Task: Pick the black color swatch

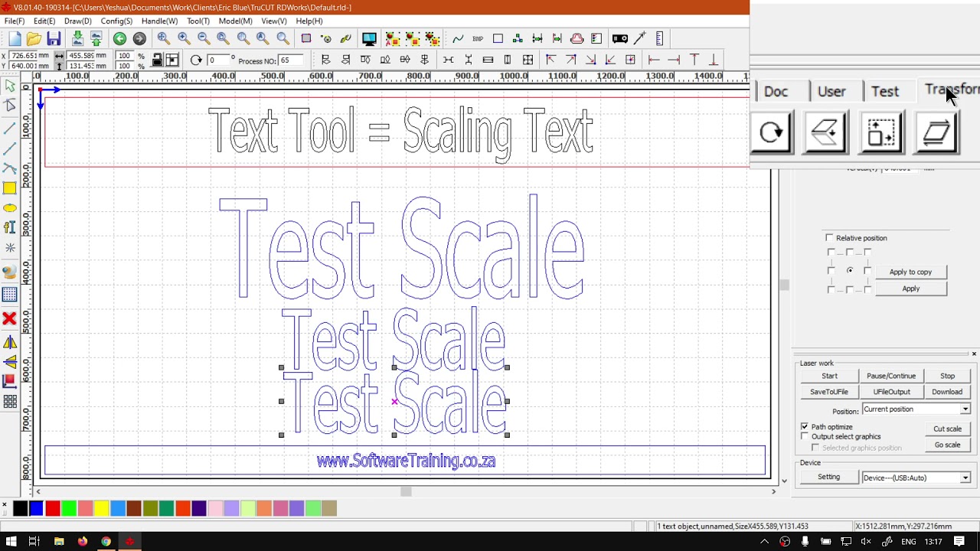Action: pyautogui.click(x=20, y=508)
